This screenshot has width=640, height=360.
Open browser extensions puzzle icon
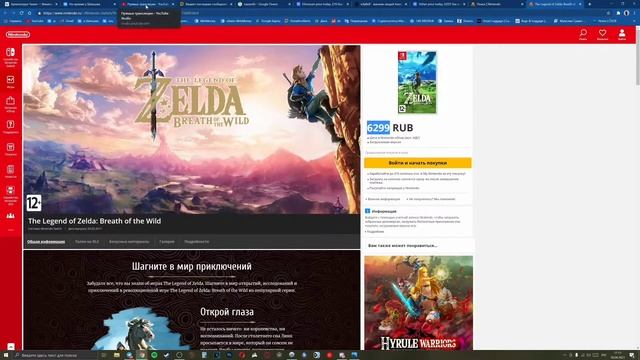(618, 13)
